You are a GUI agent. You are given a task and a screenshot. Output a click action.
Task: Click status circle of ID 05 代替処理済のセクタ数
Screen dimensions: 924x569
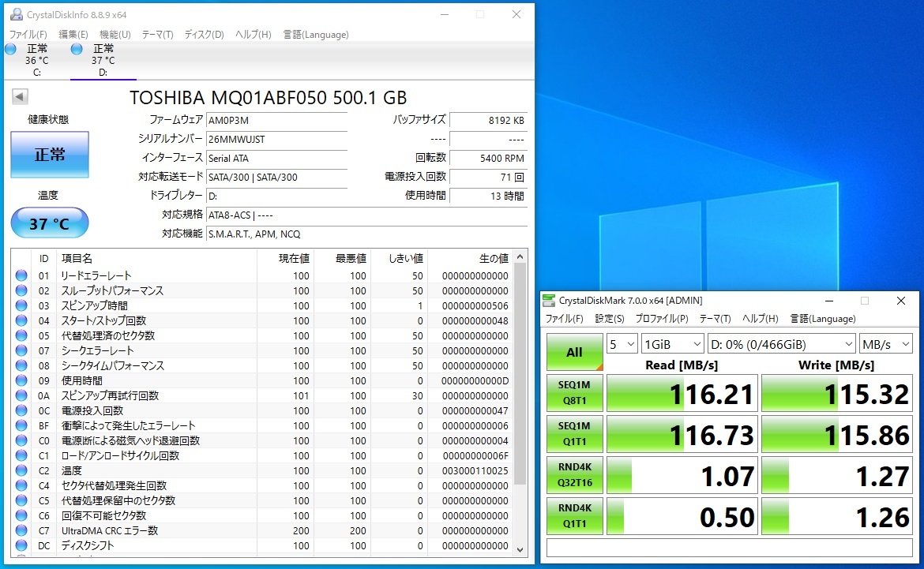point(21,335)
